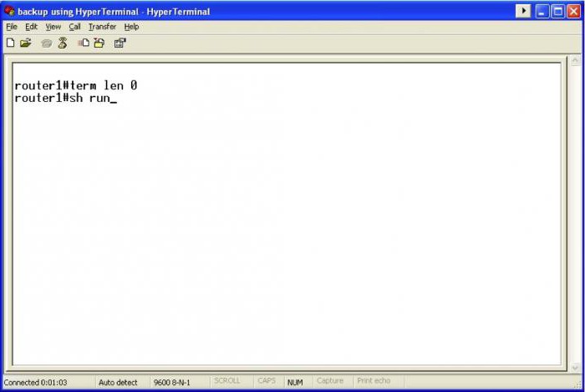Screen dimensions: 585x392
Task: Open the Edit menu
Action: click(32, 27)
